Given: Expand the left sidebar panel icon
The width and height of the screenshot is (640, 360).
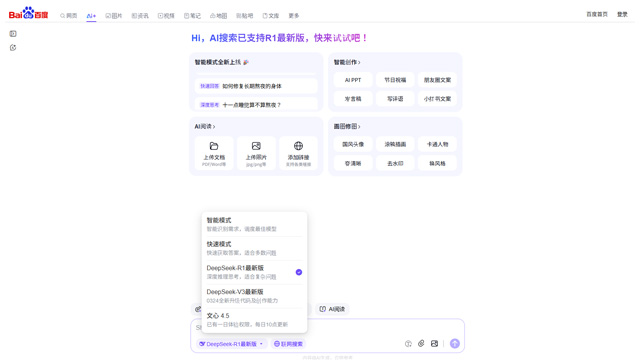Looking at the screenshot, I should [x=13, y=34].
